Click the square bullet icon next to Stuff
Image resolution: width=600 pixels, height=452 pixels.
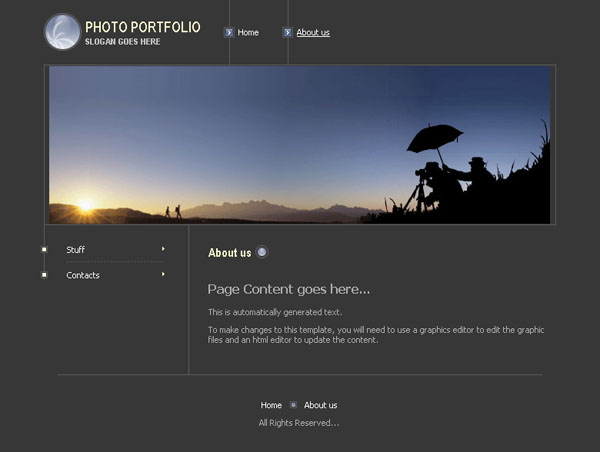pos(44,250)
